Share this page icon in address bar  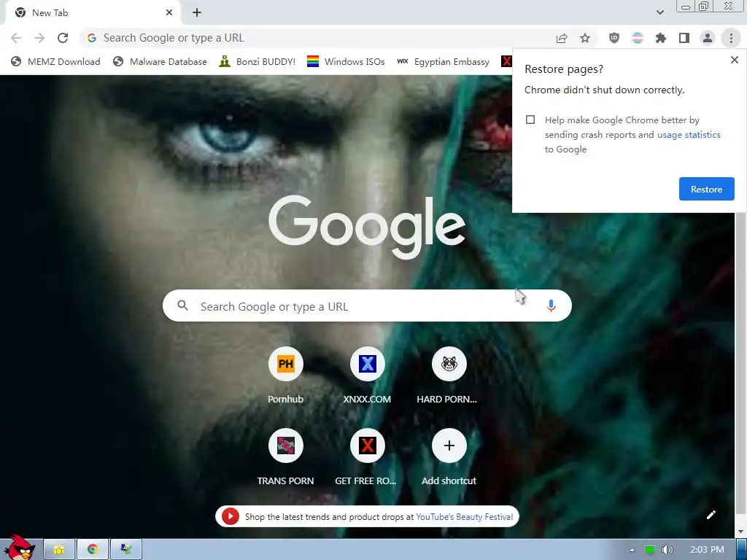tap(562, 38)
